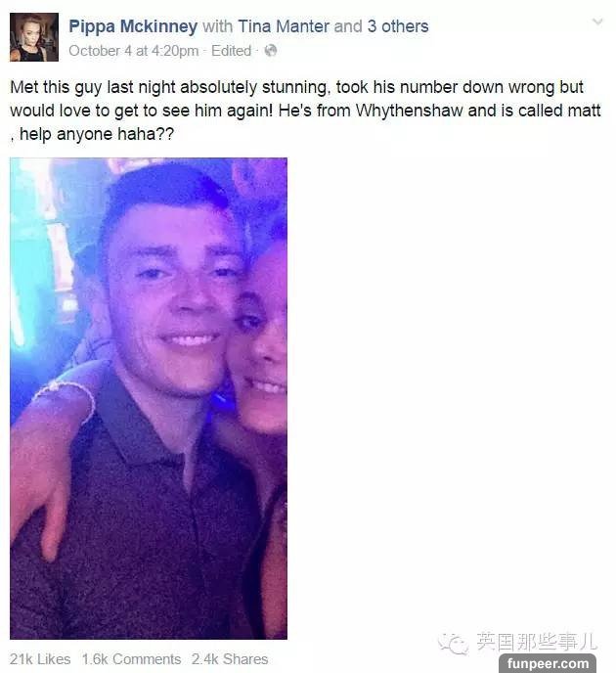Click the 英国那些事儿 watermark text
The image size is (616, 673).
tap(536, 642)
